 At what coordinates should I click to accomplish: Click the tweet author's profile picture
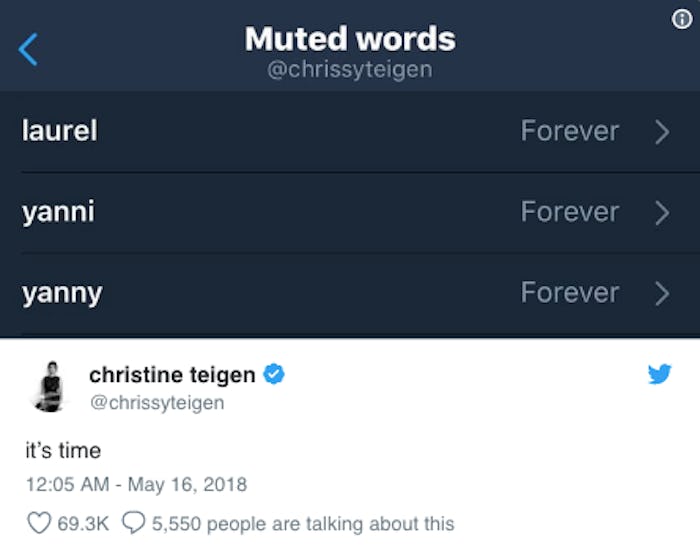pos(46,387)
